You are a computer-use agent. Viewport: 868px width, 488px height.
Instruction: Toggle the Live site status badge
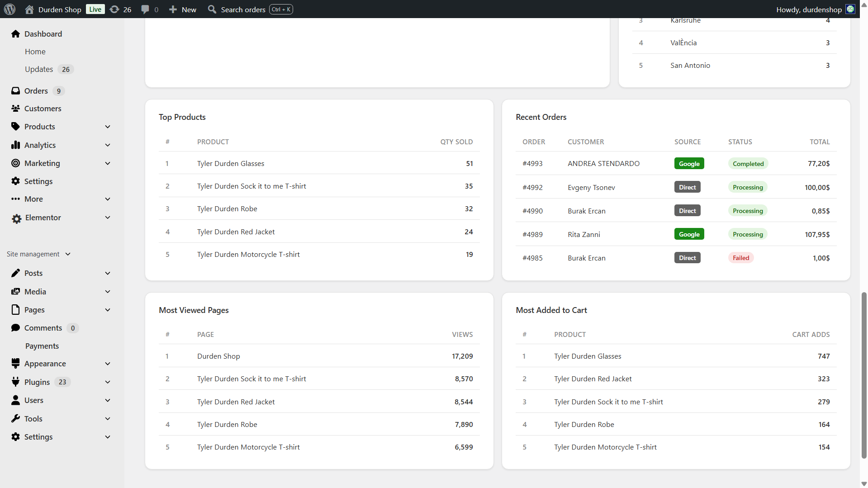tap(95, 9)
